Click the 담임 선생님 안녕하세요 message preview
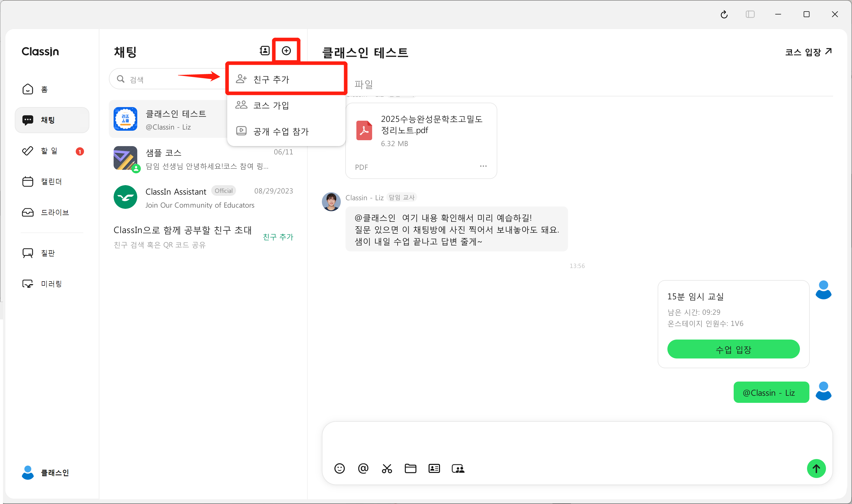852x504 pixels. click(207, 167)
